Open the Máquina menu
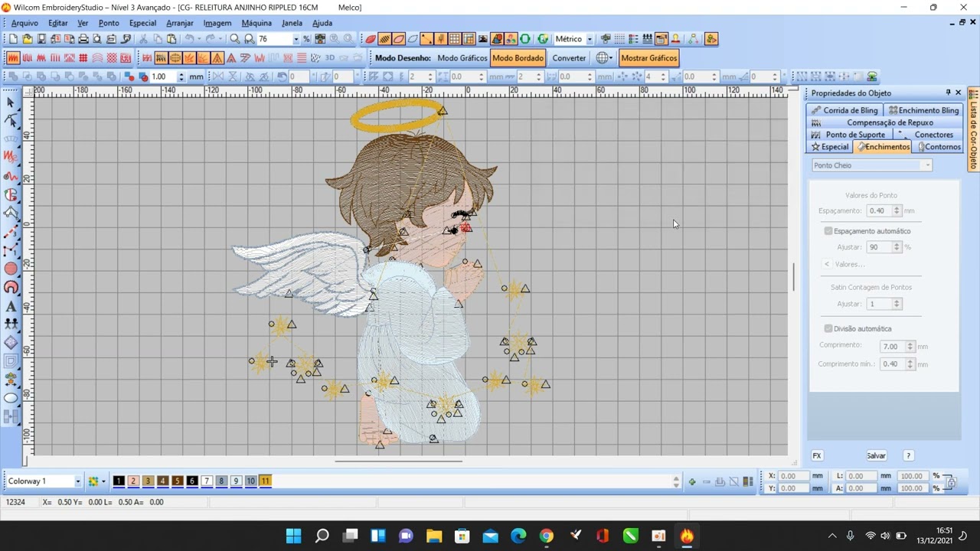980x551 pixels. pyautogui.click(x=256, y=23)
